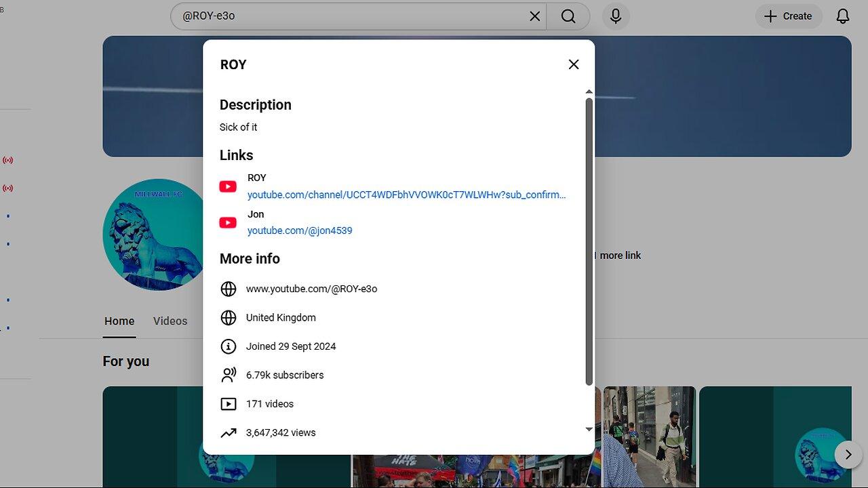Click YouTube icon beside Jon link
The image size is (868, 488).
228,223
